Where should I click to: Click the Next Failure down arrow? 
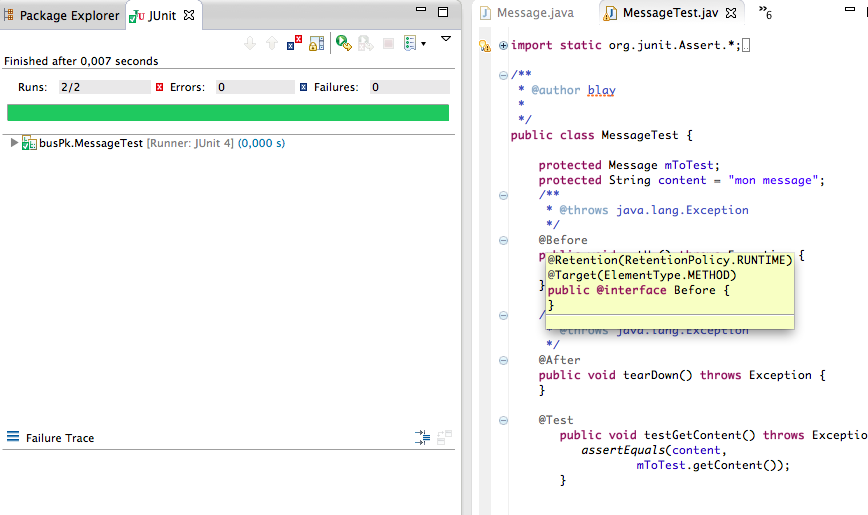click(x=250, y=43)
